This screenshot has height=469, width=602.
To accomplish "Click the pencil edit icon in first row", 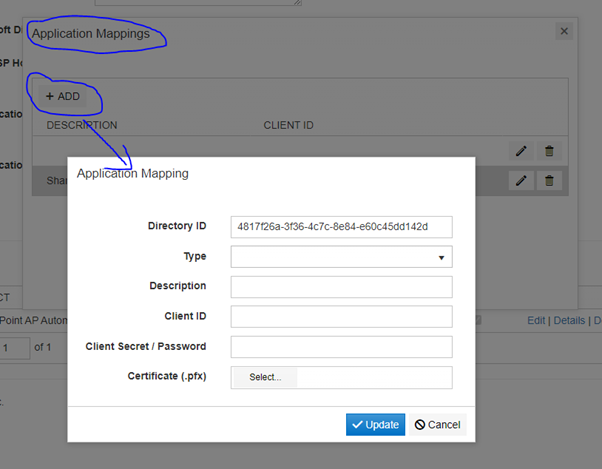I will pos(521,151).
